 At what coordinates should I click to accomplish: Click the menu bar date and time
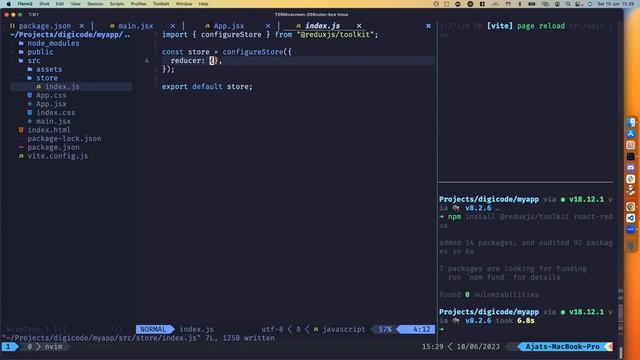tap(616, 4)
